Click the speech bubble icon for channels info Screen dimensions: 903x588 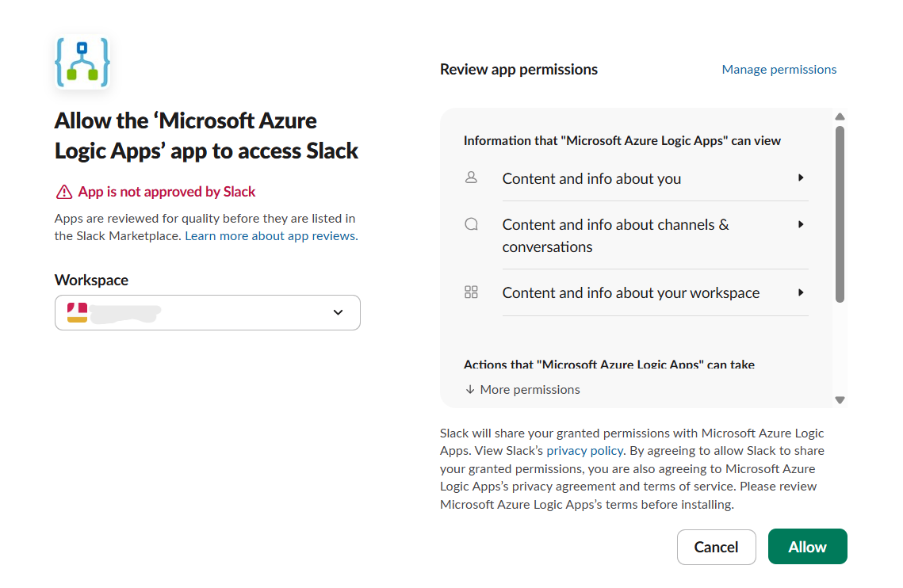[472, 224]
